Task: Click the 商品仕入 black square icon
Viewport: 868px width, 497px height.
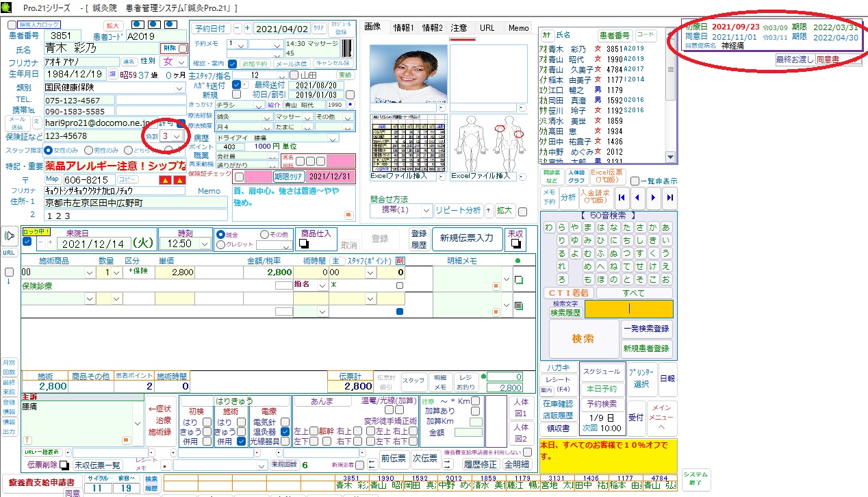Action: pos(304,244)
